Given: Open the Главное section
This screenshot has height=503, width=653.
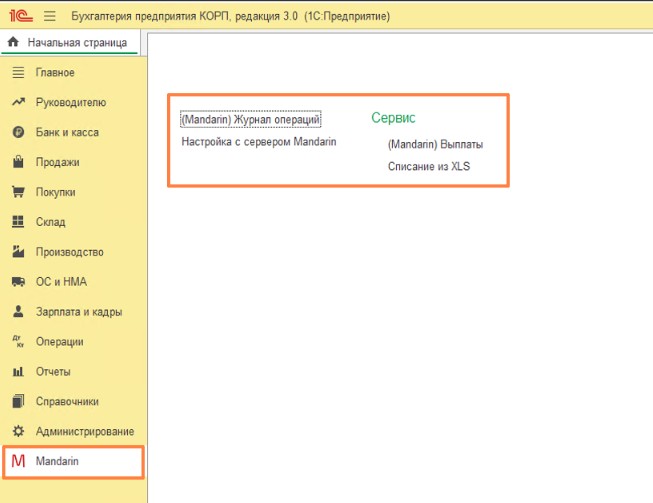Looking at the screenshot, I should point(55,72).
